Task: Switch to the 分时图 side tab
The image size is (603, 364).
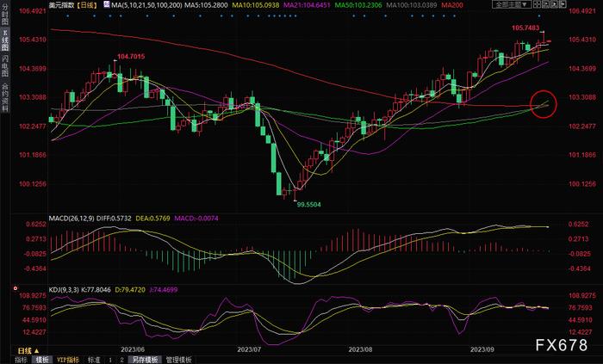Action: [5, 14]
